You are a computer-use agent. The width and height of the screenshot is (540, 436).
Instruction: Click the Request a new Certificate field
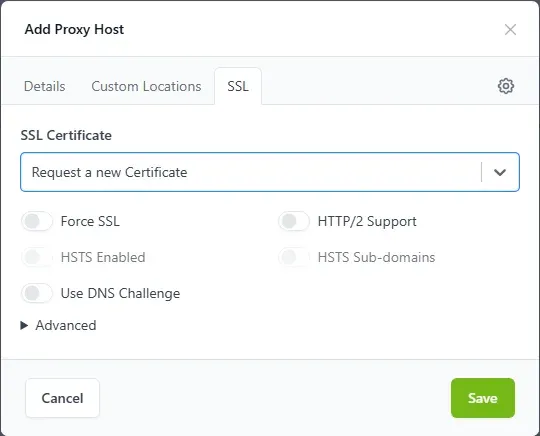pos(270,172)
